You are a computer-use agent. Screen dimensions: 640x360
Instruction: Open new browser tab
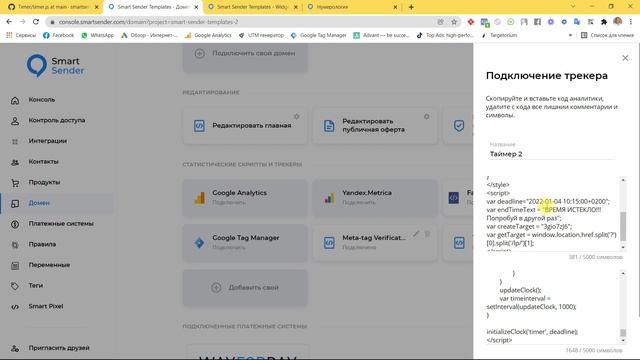pos(411,7)
